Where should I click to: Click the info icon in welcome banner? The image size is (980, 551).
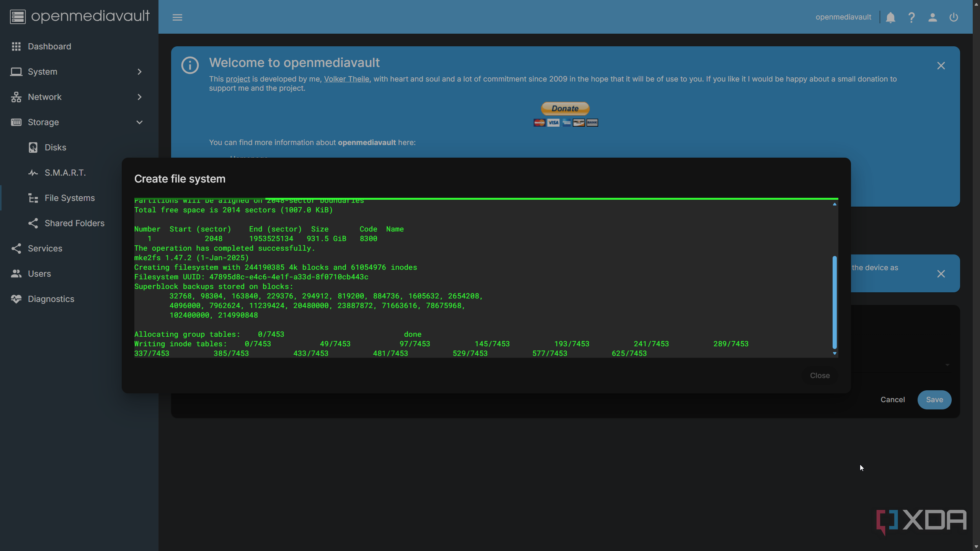190,65
